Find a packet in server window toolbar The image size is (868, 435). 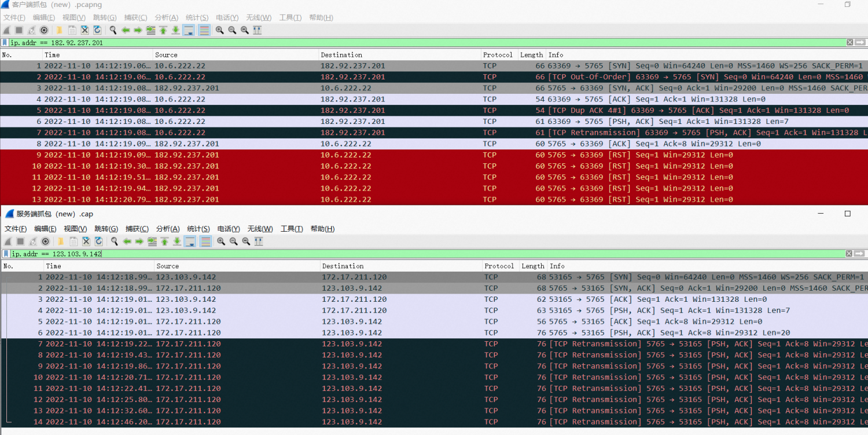pyautogui.click(x=114, y=242)
